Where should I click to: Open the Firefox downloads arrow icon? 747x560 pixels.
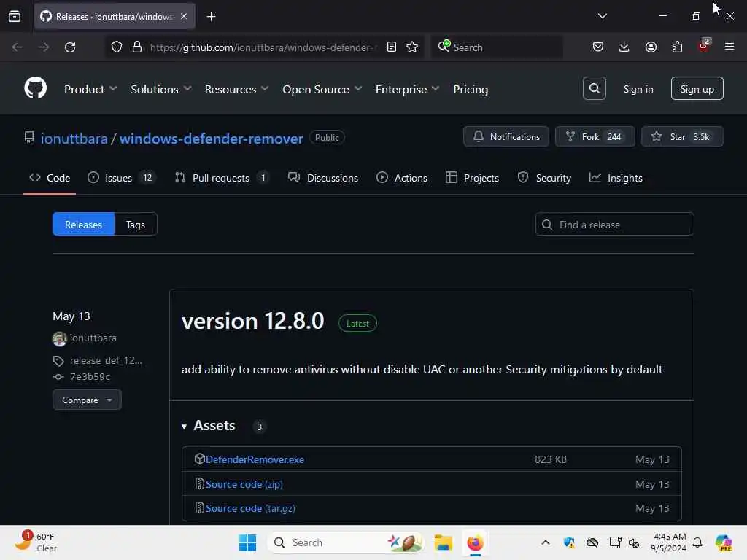(624, 47)
